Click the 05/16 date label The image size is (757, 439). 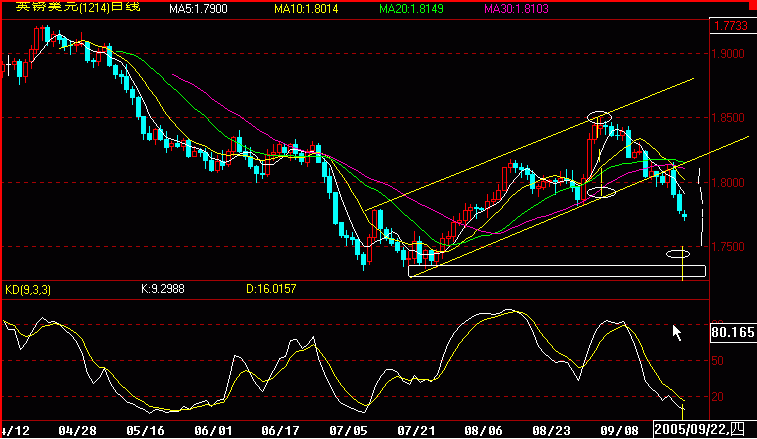coord(145,430)
